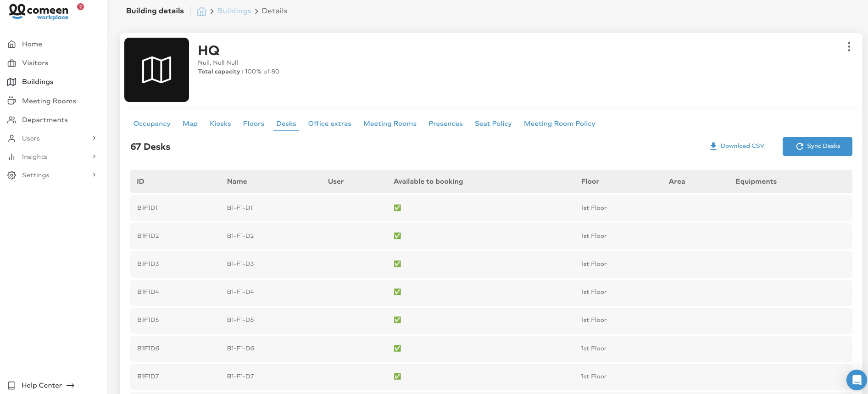Image resolution: width=868 pixels, height=394 pixels.
Task: Click the Floor column header
Action: tap(590, 181)
